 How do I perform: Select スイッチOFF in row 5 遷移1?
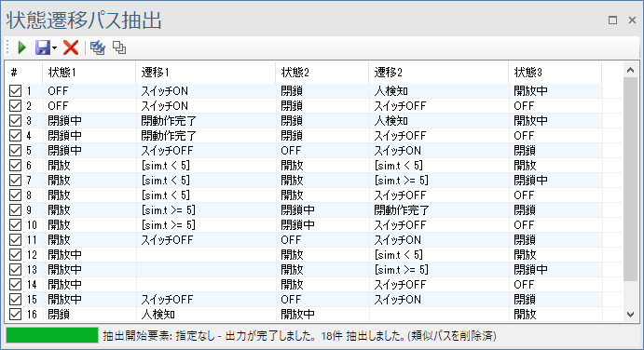point(167,151)
